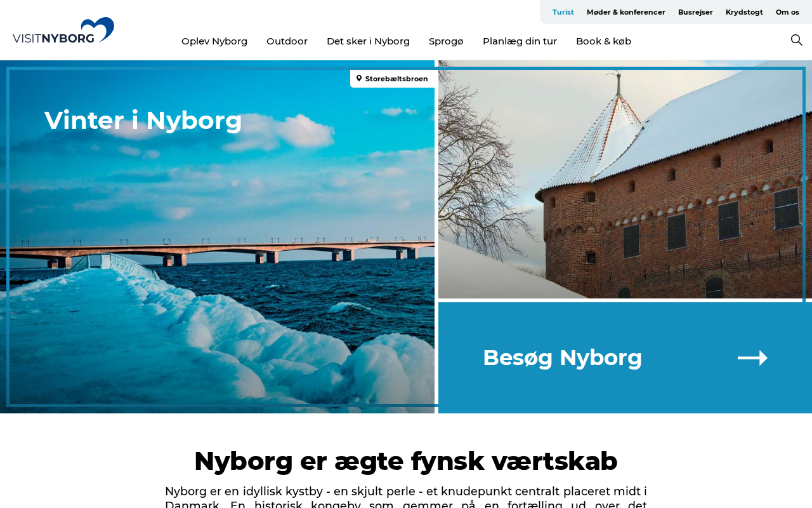Open Det sker i Nyborg menu
The image size is (812, 508).
[x=368, y=41]
